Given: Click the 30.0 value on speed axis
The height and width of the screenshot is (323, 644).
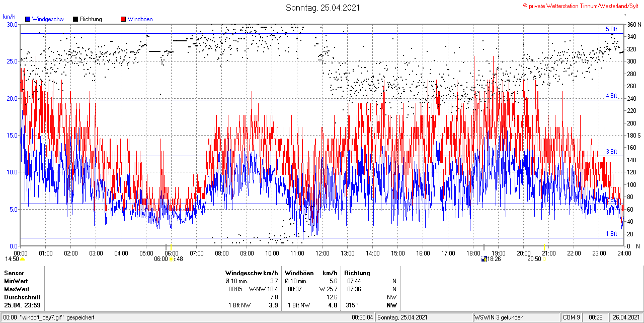Looking at the screenshot, I should pos(12,24).
